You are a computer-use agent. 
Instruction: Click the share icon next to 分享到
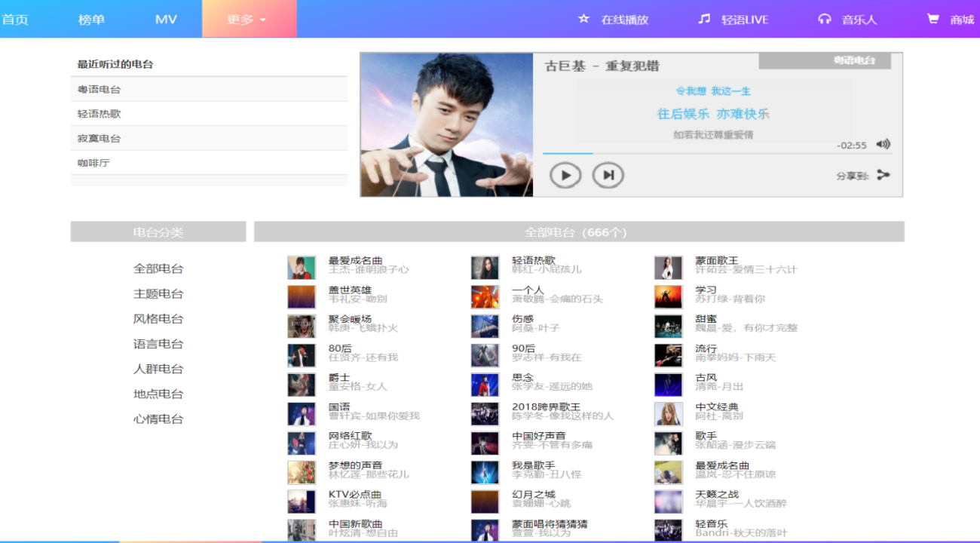click(884, 175)
